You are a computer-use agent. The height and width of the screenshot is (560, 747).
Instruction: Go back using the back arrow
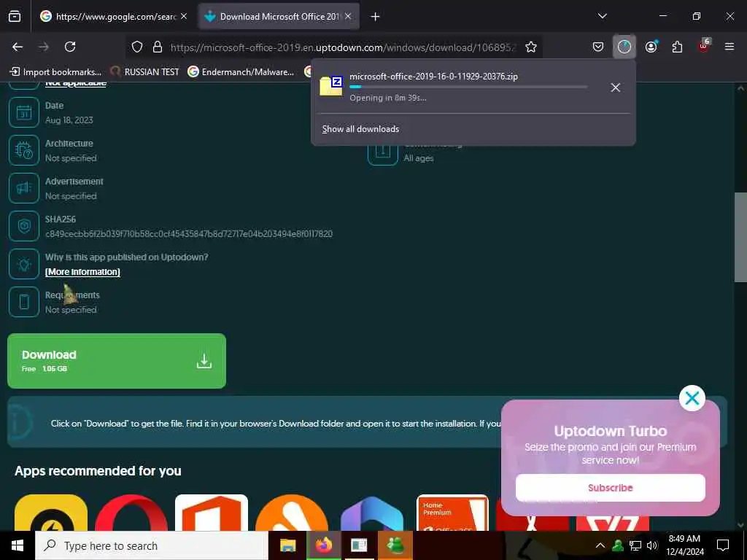click(18, 47)
